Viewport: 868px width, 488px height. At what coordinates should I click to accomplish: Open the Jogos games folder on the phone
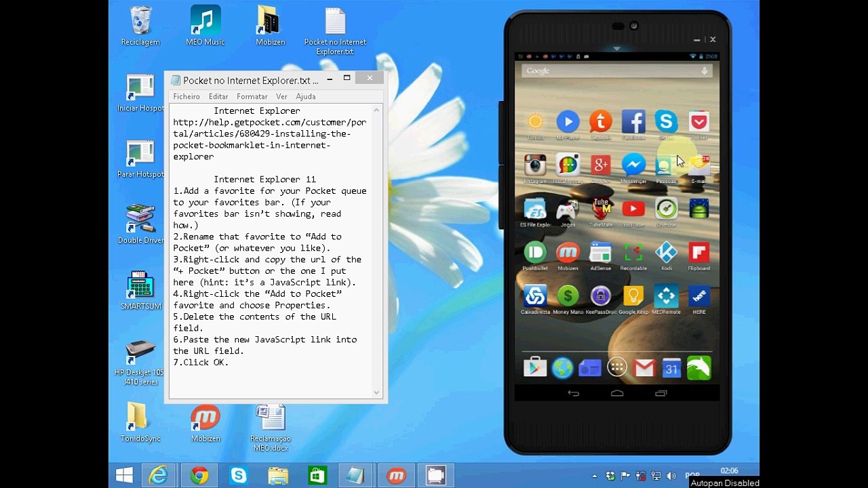click(x=568, y=209)
